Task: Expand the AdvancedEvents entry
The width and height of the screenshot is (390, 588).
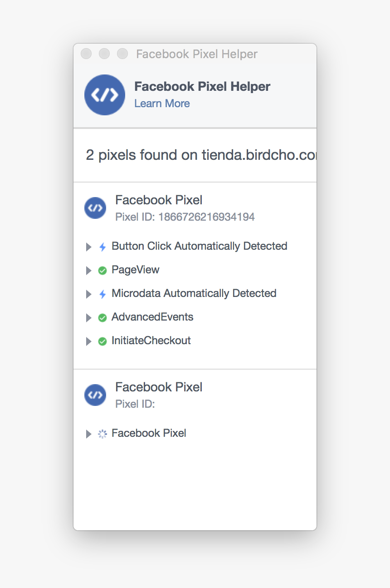Action: click(x=88, y=317)
